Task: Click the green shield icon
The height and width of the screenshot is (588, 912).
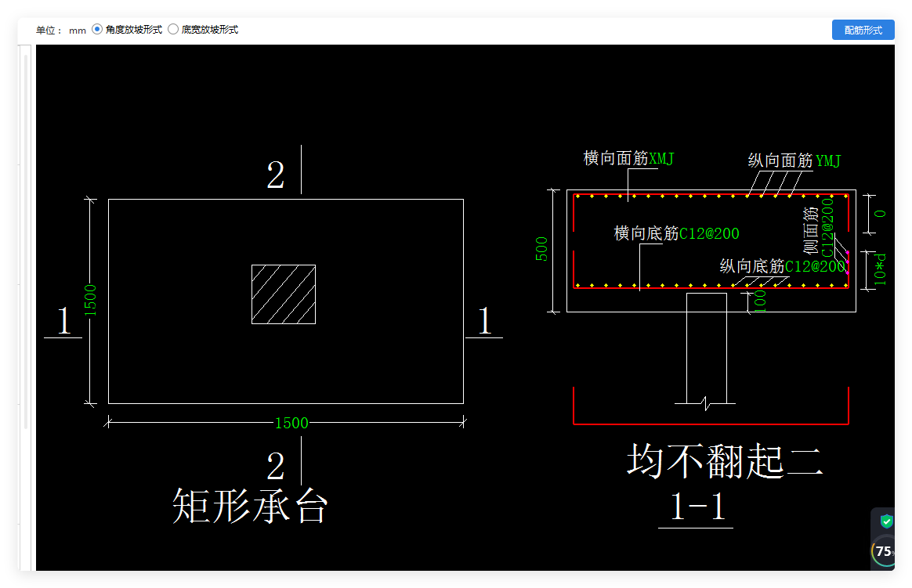Action: tap(886, 521)
